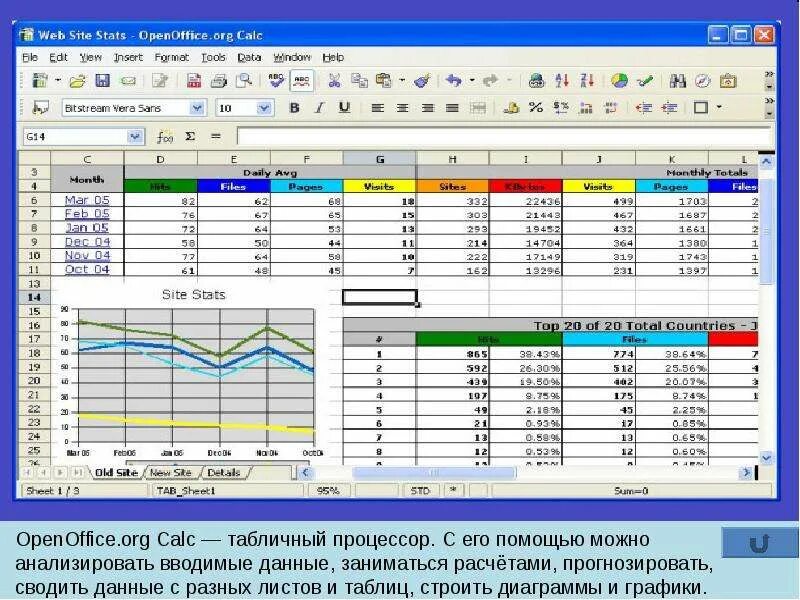The width and height of the screenshot is (800, 600).
Task: Toggle AutoSpellcheck icon
Action: coord(302,81)
